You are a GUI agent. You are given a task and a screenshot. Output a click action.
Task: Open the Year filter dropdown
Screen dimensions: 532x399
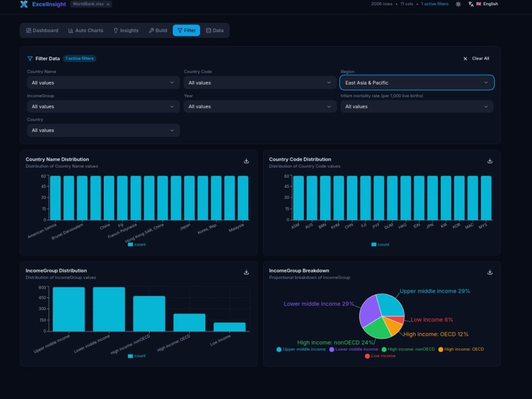pyautogui.click(x=260, y=106)
